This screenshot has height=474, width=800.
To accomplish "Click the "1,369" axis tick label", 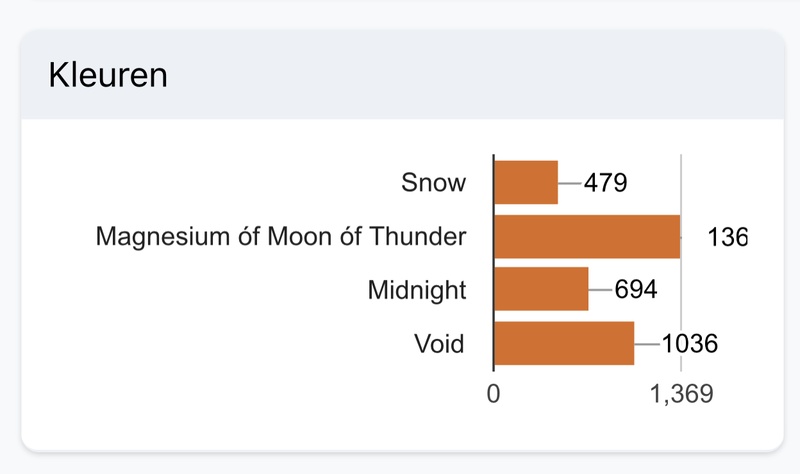I will click(681, 395).
